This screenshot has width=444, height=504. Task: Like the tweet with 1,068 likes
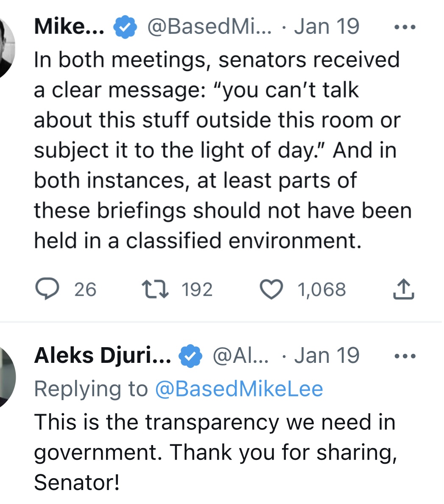(x=271, y=289)
